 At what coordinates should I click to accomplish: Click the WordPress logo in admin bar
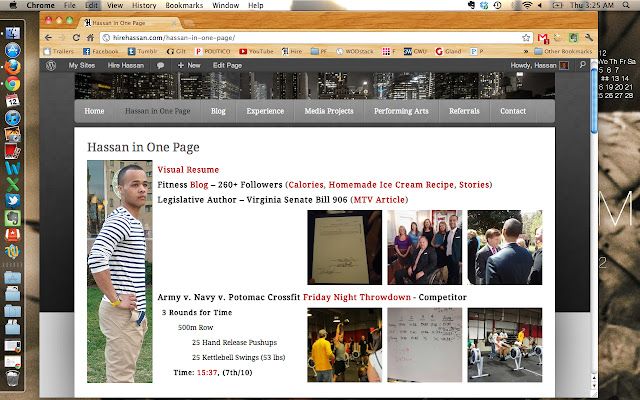point(51,65)
